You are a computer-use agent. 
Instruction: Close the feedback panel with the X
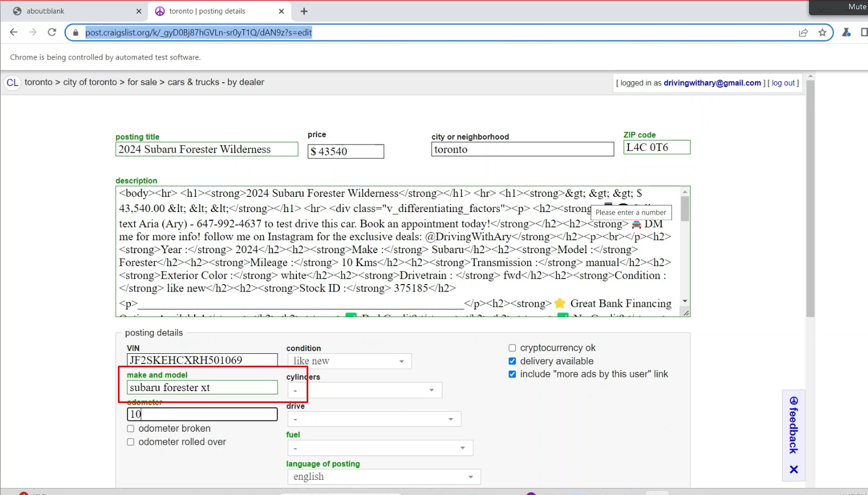793,469
